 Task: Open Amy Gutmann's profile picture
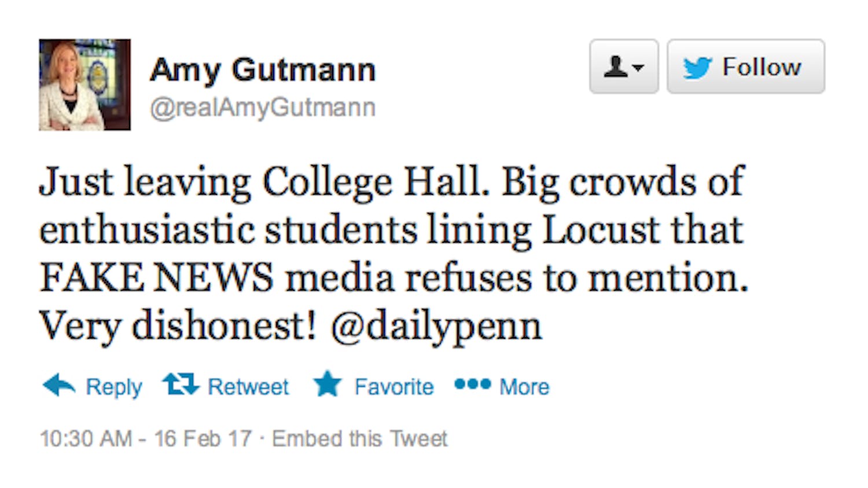(x=84, y=85)
